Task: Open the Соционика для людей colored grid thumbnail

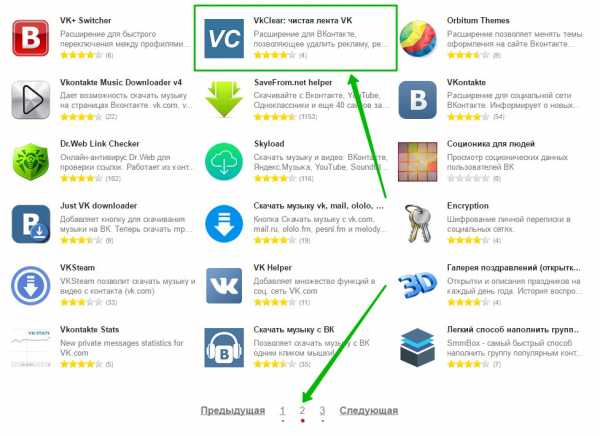Action: point(418,162)
